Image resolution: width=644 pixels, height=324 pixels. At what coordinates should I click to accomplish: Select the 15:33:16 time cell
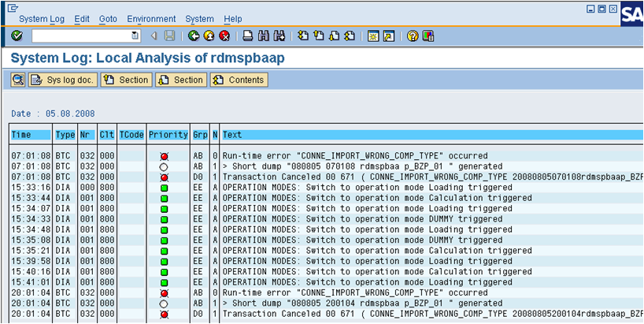[x=31, y=188]
